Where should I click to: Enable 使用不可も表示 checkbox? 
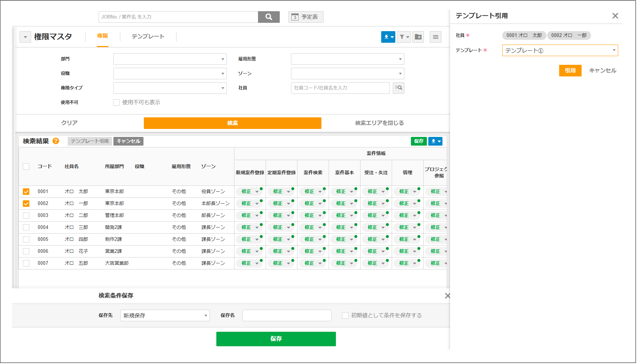[116, 102]
